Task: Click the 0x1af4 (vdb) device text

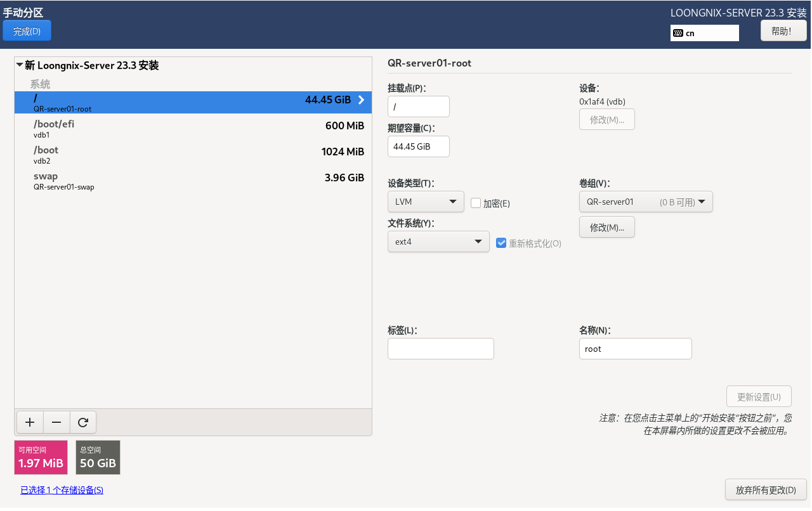Action: (x=602, y=101)
